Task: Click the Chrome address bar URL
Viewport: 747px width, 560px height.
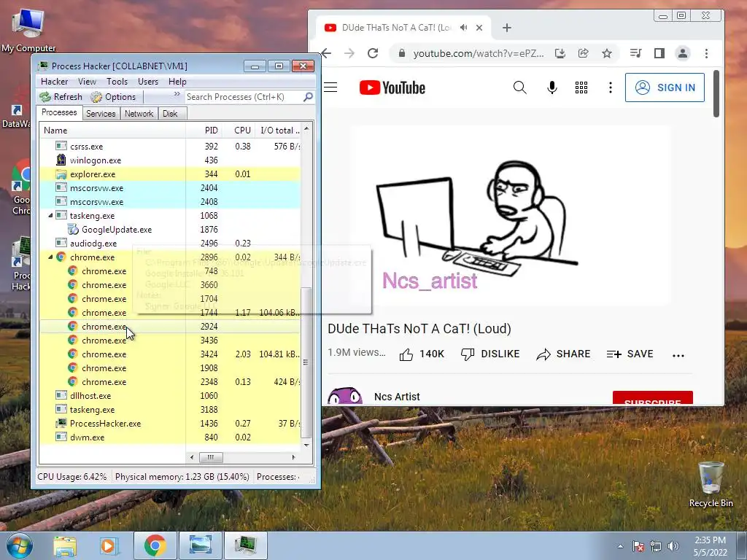Action: pos(479,53)
